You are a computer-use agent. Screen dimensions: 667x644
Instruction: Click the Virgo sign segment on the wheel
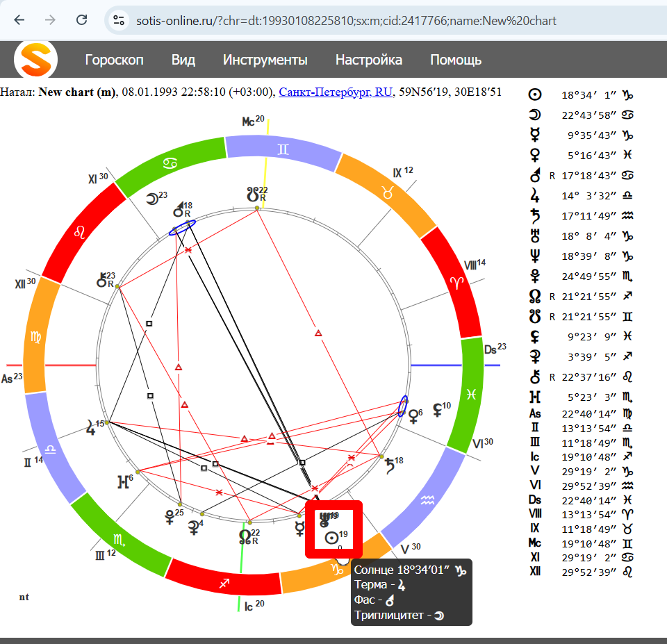click(35, 337)
